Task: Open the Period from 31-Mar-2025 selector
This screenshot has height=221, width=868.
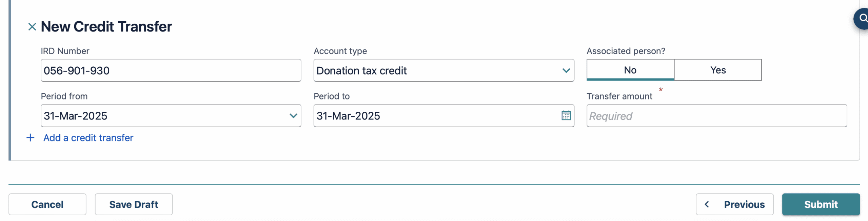Action: pos(163,116)
